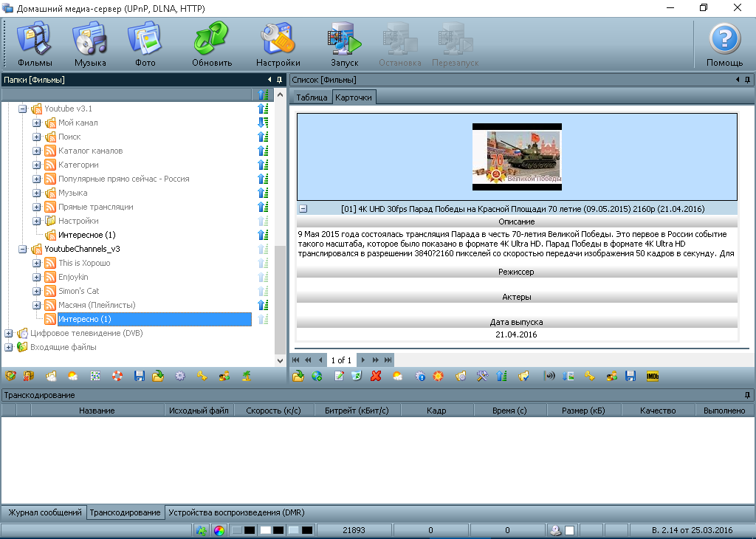The width and height of the screenshot is (756, 539).
Task: Click the IMDb icon in list toolbar
Action: pyautogui.click(x=652, y=376)
